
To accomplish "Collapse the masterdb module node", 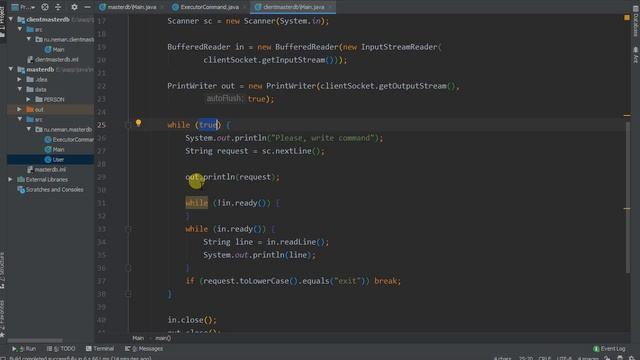I will (x=11, y=69).
